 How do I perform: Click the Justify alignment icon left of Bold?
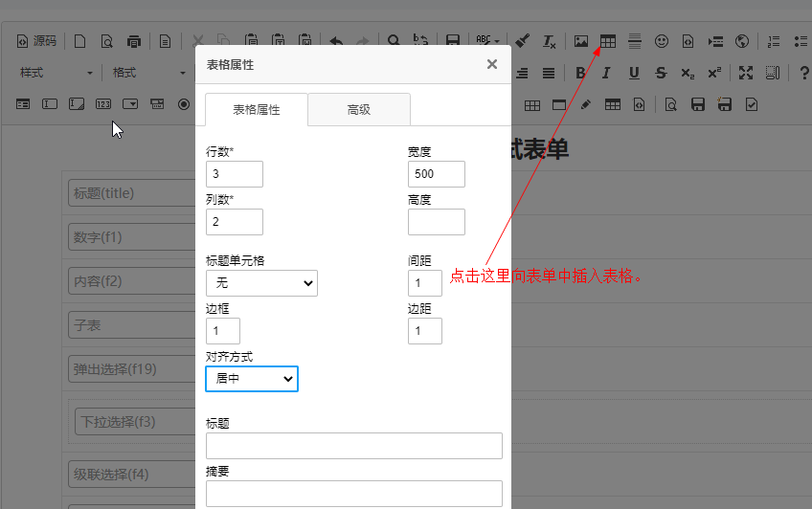click(549, 73)
